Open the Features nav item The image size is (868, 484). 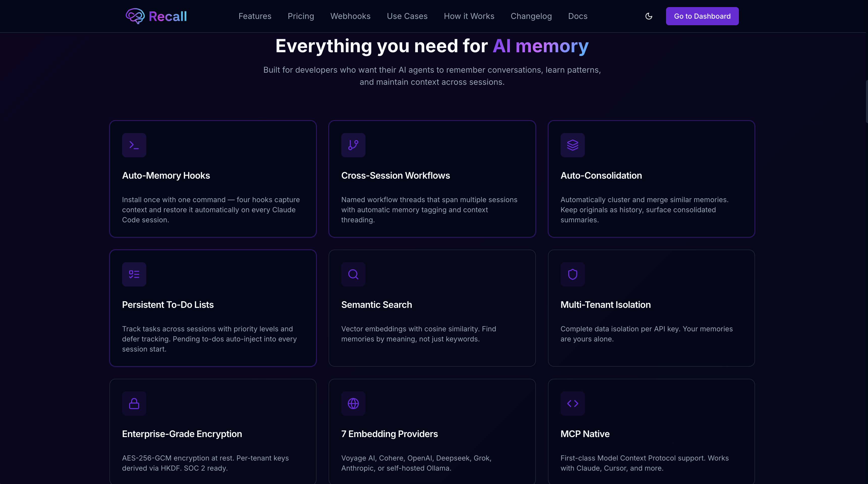point(255,16)
